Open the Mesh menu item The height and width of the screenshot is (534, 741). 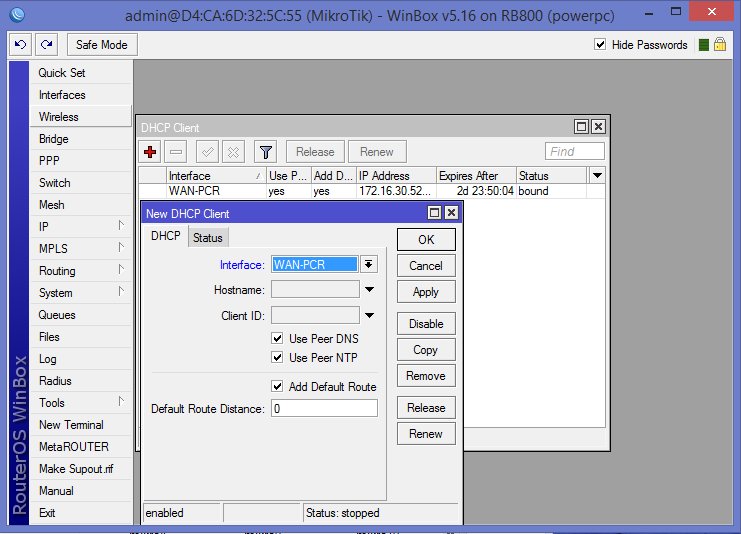81,205
